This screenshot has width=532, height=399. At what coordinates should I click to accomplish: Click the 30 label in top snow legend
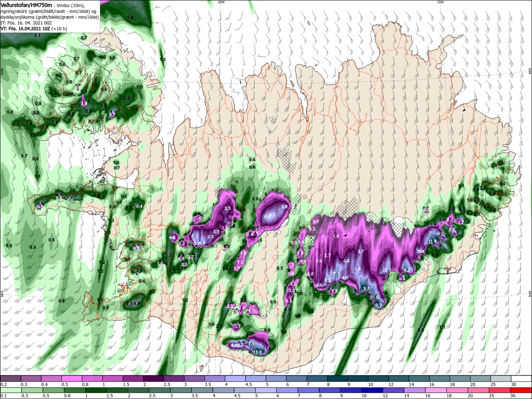[514, 384]
